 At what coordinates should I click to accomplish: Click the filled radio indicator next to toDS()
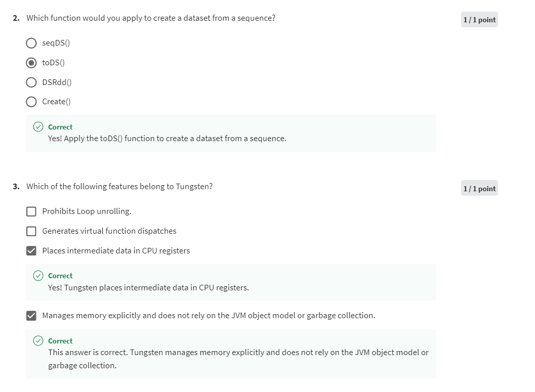click(x=31, y=62)
